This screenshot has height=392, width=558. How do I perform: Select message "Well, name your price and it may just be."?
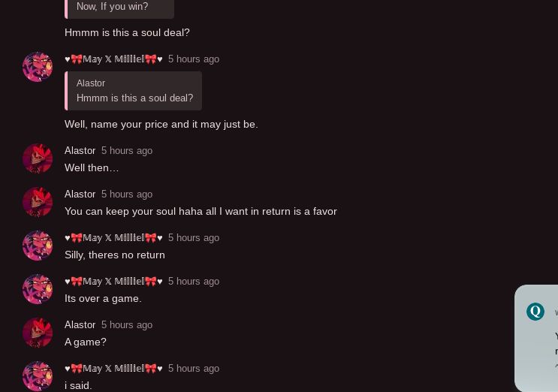161,124
